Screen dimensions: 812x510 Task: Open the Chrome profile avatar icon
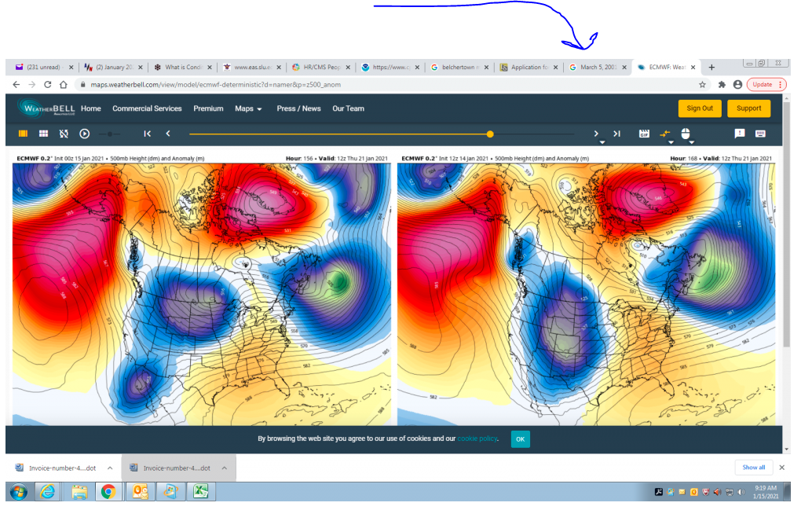737,85
